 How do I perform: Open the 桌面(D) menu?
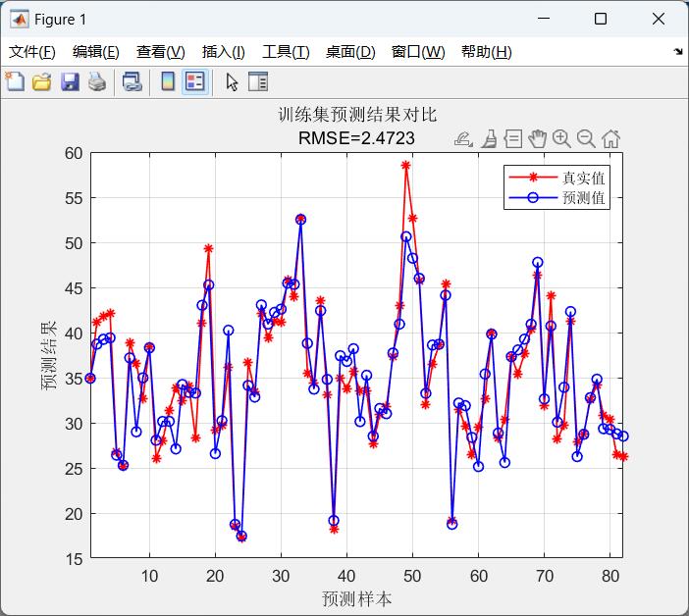(x=350, y=52)
